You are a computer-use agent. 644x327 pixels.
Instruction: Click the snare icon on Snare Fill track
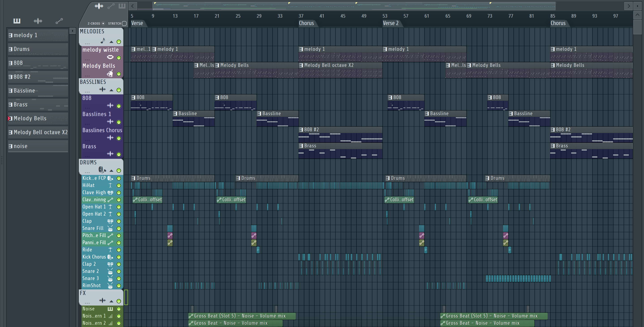point(110,228)
